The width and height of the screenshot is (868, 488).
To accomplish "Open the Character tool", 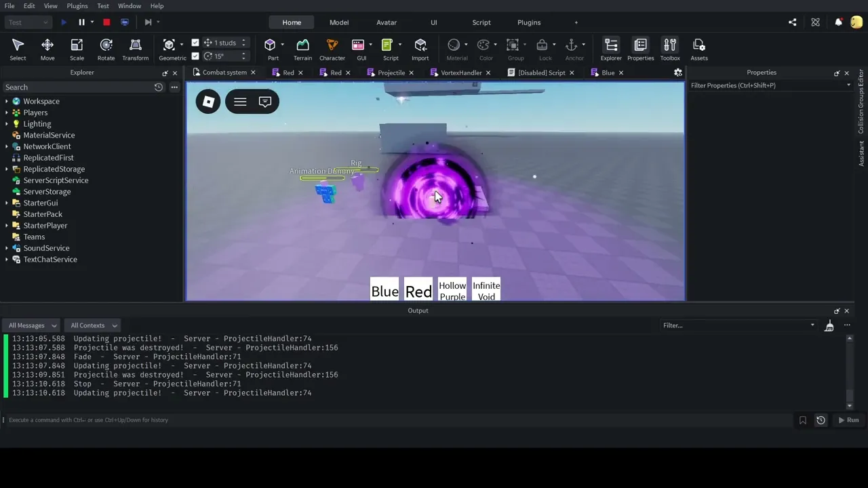I will (332, 49).
